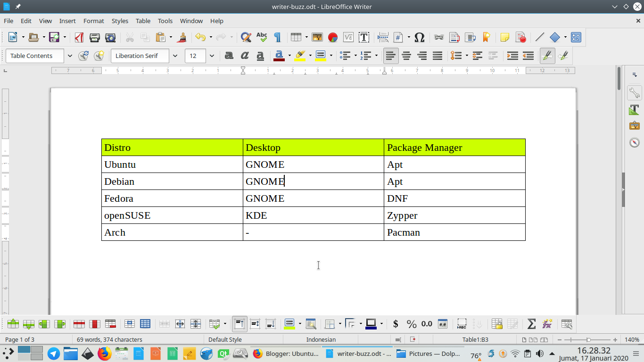Viewport: 644px width, 362px height.
Task: Select the Insert Line tool
Action: pyautogui.click(x=540, y=37)
